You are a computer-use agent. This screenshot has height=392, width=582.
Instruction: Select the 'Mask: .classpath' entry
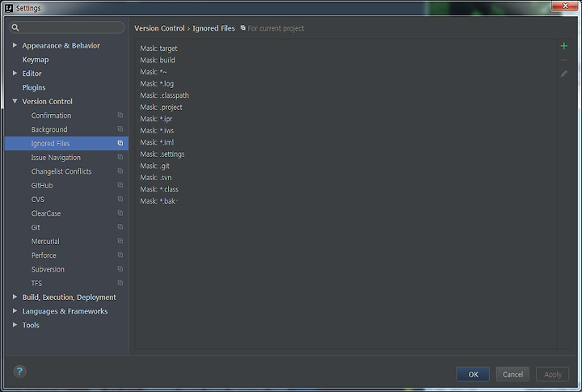tap(164, 95)
